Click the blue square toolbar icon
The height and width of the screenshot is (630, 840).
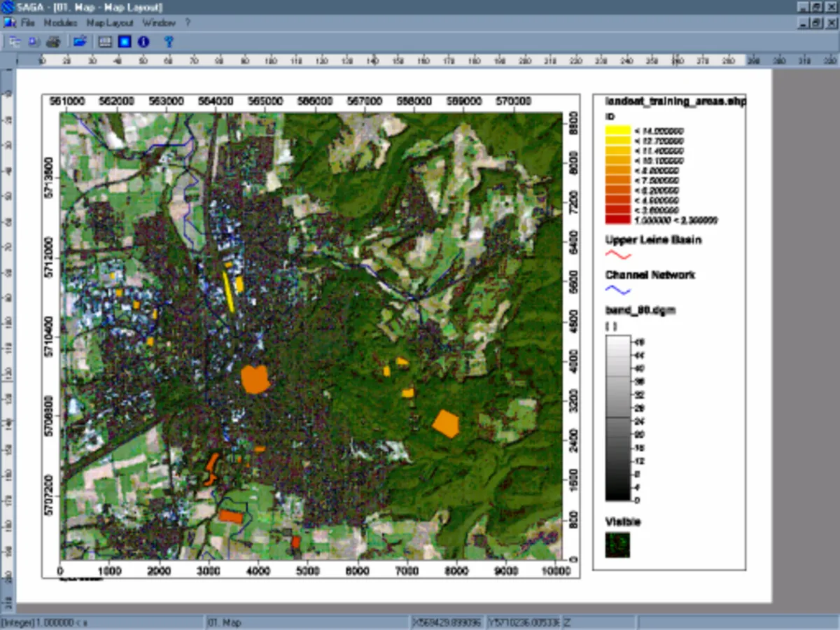[125, 42]
